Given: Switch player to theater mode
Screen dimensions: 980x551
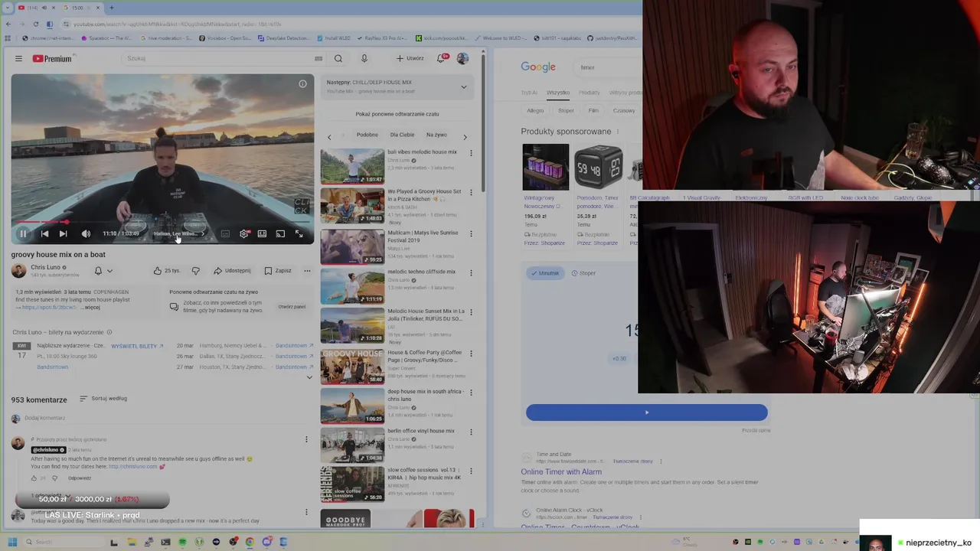Looking at the screenshot, I should coord(262,233).
